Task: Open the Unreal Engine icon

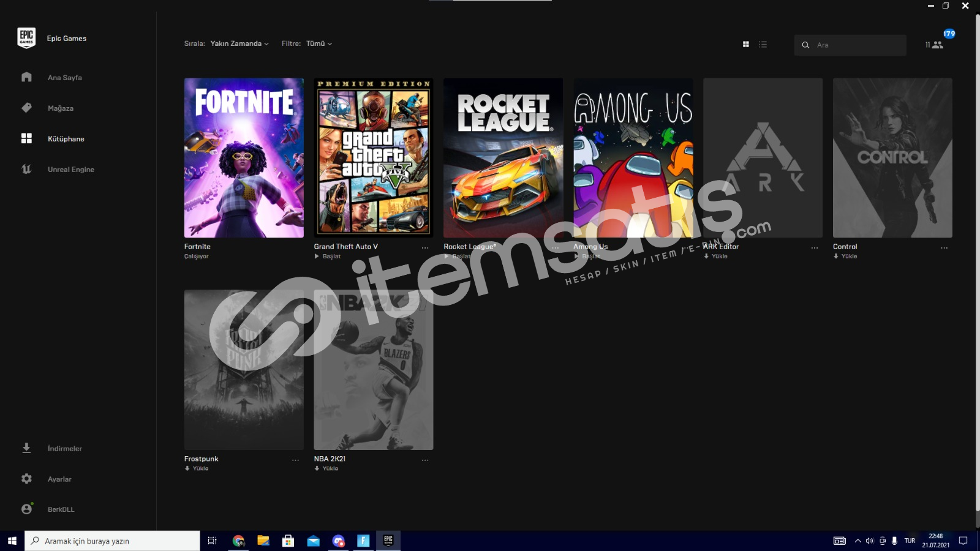Action: [26, 169]
